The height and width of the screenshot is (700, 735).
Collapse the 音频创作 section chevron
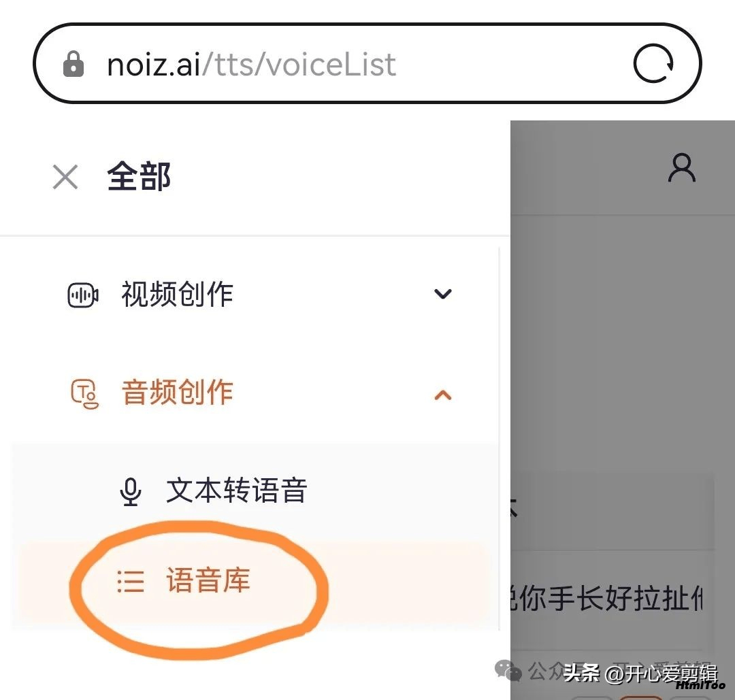pos(442,395)
